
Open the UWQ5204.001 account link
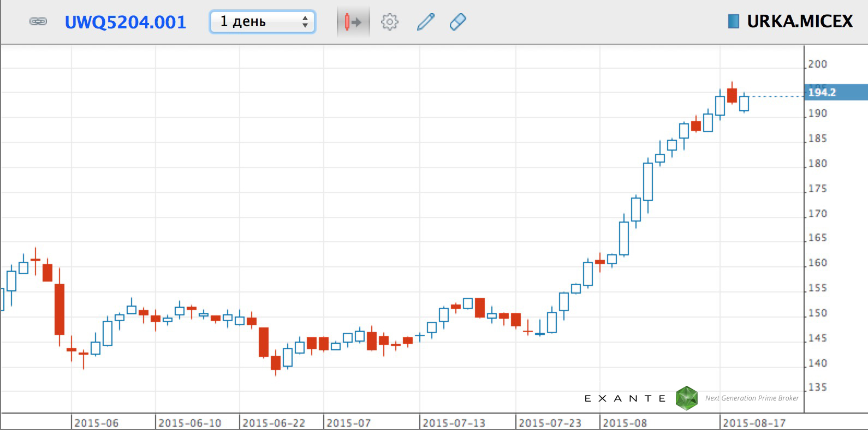pos(125,22)
